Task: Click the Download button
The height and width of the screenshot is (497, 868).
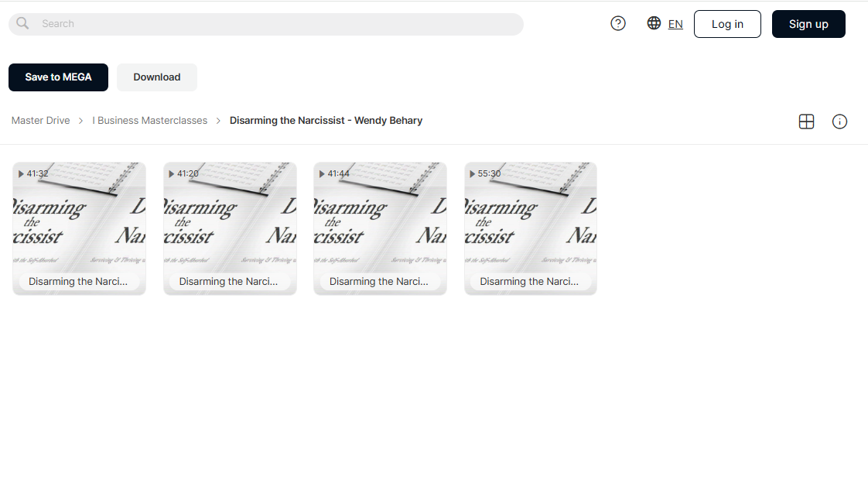Action: pos(157,77)
